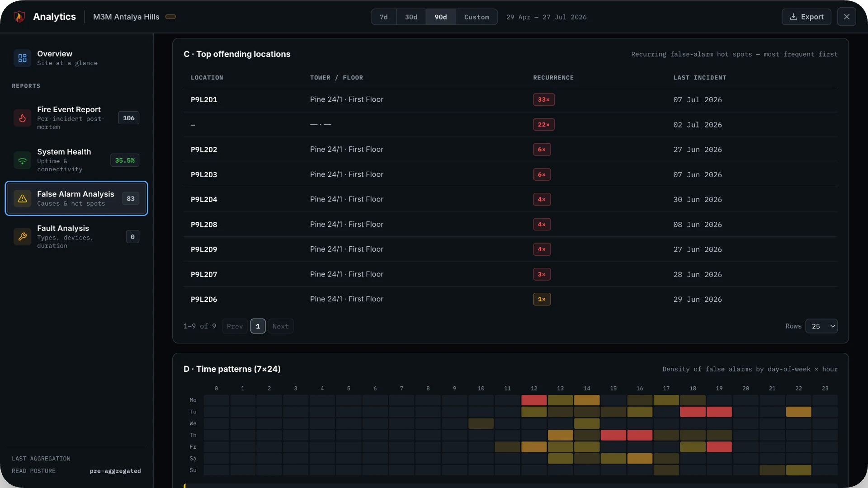The width and height of the screenshot is (868, 488).
Task: Click the 29 Jun 2026 last incident date
Action: tap(698, 300)
